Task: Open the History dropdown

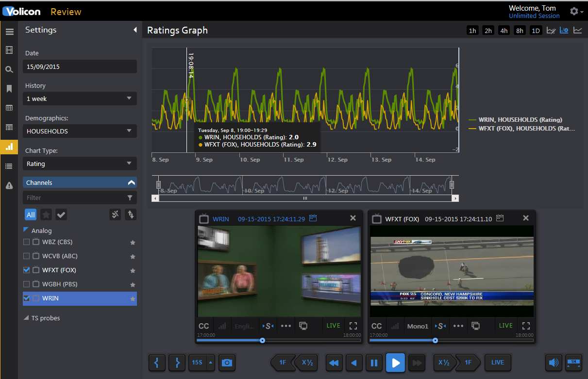Action: coord(80,99)
